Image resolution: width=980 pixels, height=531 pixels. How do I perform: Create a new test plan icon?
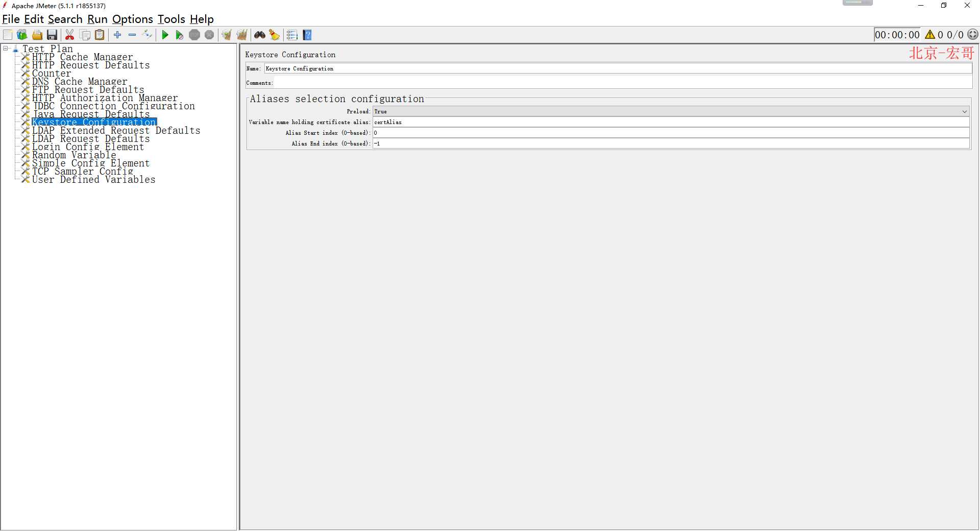[x=8, y=35]
